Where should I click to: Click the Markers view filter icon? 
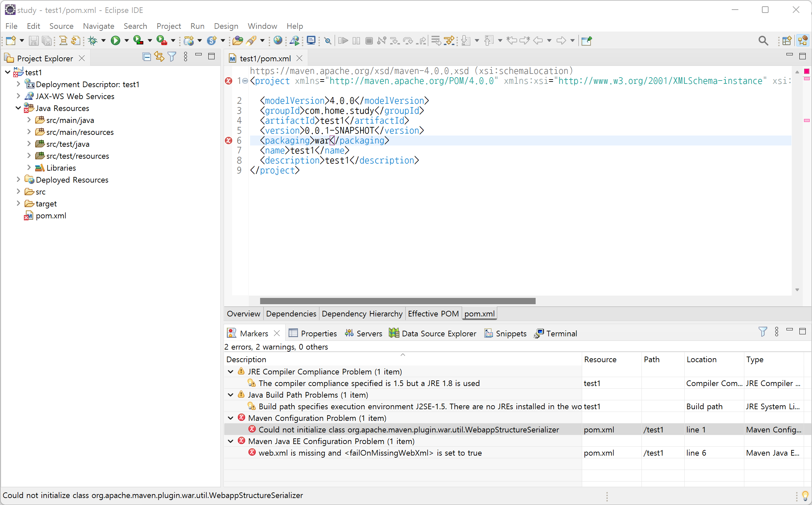pyautogui.click(x=763, y=331)
